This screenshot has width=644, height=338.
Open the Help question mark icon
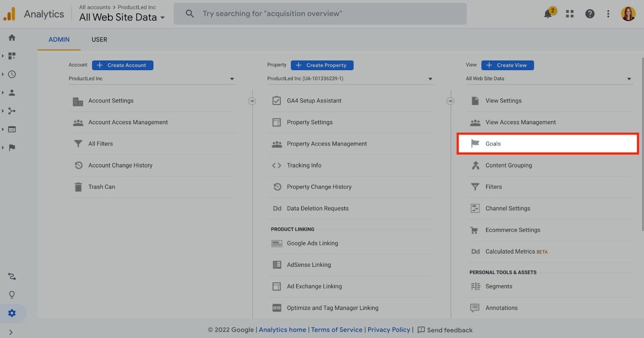590,14
